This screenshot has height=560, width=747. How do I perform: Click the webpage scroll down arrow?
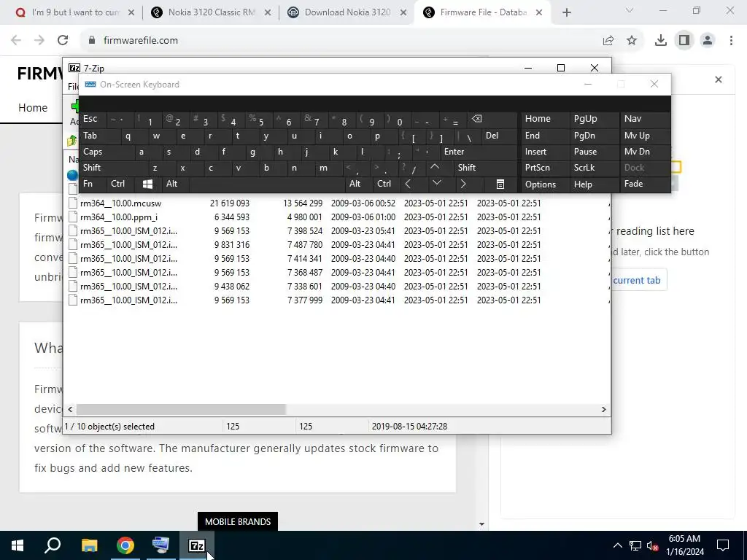[x=481, y=524]
